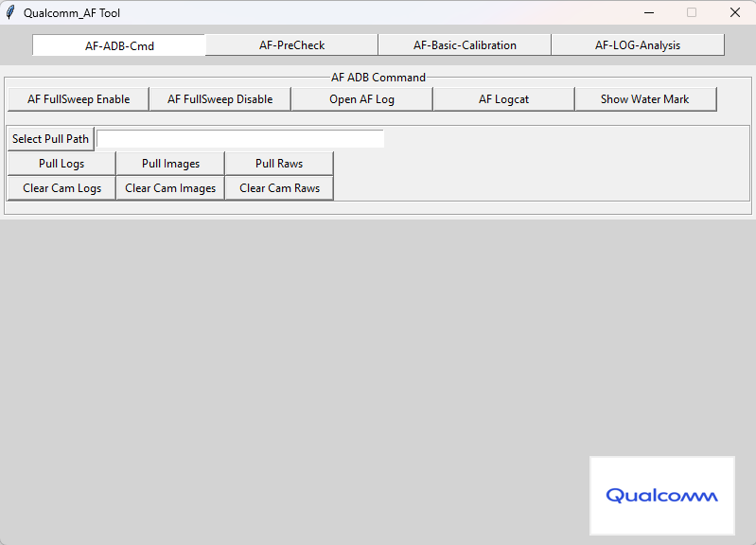This screenshot has height=545, width=756.
Task: Show Water Mark button
Action: (645, 98)
